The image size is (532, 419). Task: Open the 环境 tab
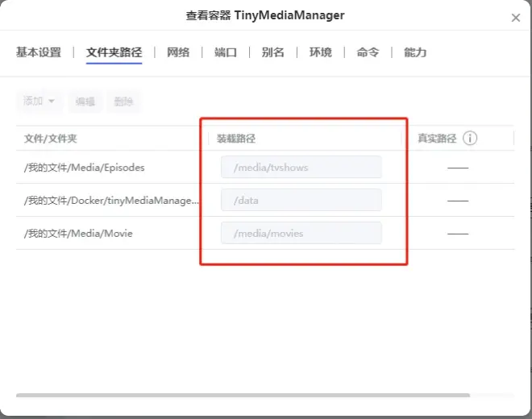[x=320, y=52]
